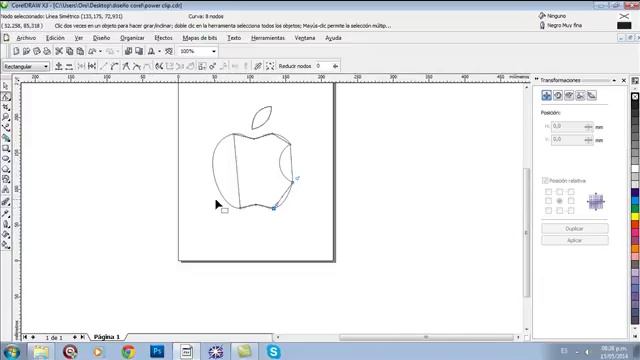
Task: Click the Smooth node icon
Action: [x=137, y=66]
